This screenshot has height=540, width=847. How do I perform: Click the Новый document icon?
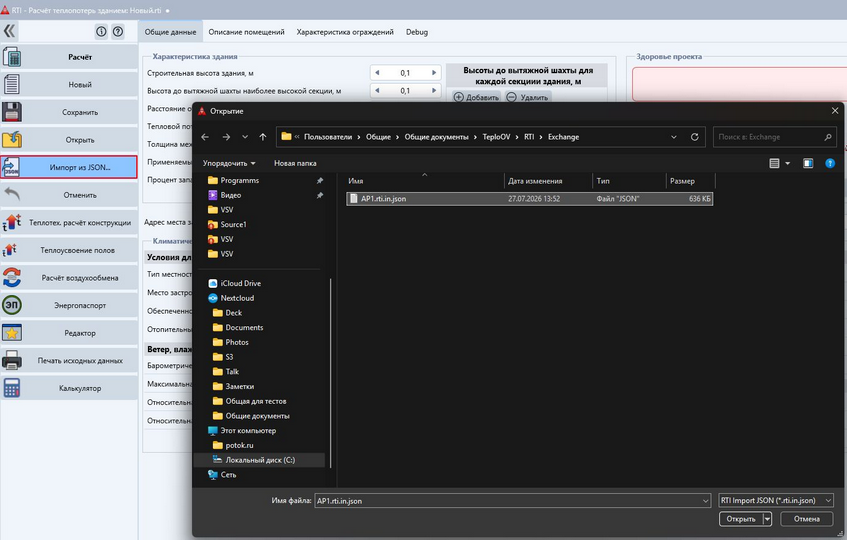click(12, 84)
